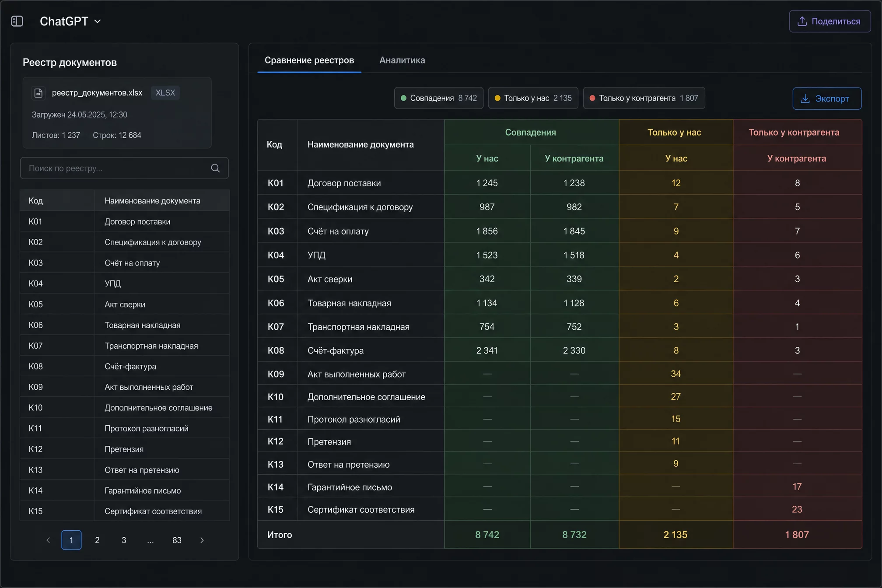Image resolution: width=882 pixels, height=588 pixels.
Task: Click the Итого total 8 732
Action: 574,535
